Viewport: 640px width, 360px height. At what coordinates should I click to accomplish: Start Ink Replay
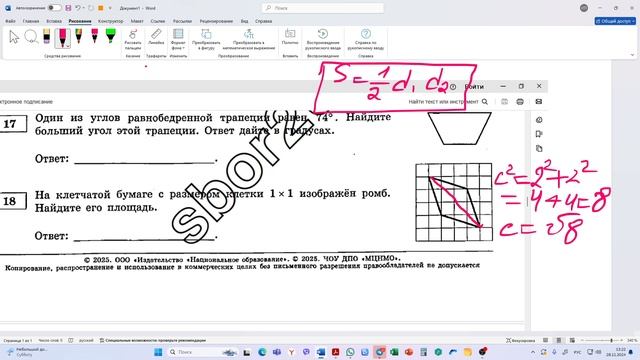tap(323, 39)
